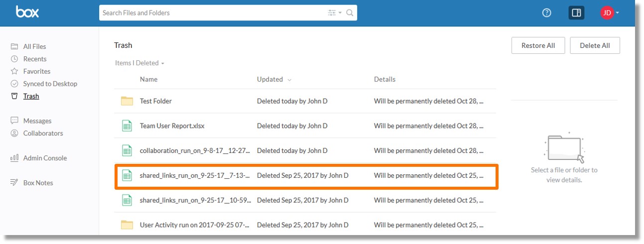Viewport: 644px width, 244px height.
Task: Select the Team User Report.xlsx row
Action: tap(305, 126)
